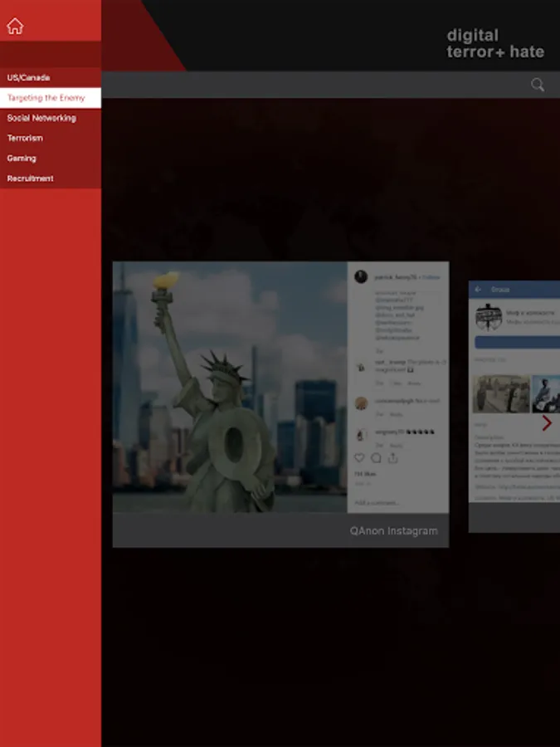The height and width of the screenshot is (747, 560).
Task: Open the Statue of Liberty Q image
Action: [230, 387]
